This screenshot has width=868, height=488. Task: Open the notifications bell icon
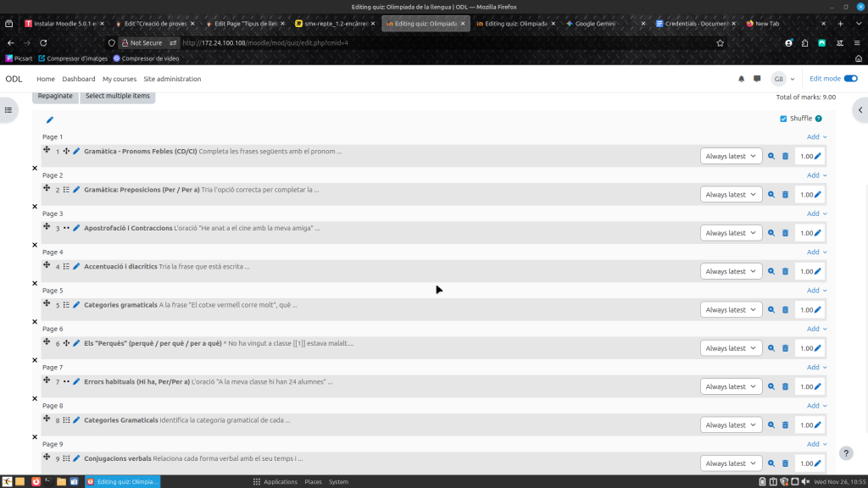tap(742, 79)
